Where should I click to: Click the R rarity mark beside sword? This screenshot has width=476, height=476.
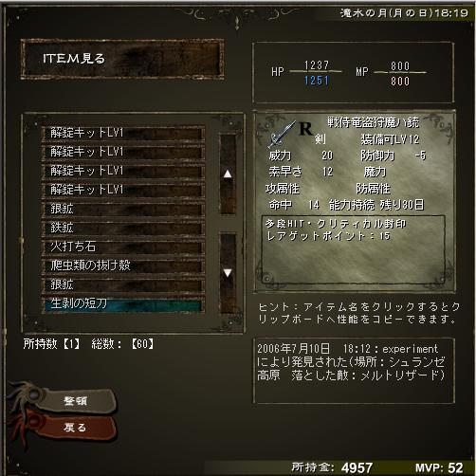305,129
